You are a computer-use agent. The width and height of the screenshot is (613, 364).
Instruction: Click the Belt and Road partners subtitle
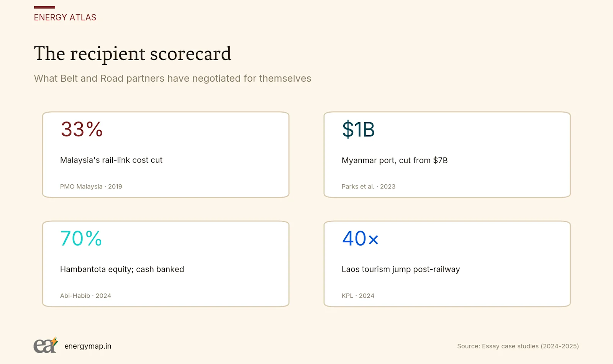click(x=172, y=79)
